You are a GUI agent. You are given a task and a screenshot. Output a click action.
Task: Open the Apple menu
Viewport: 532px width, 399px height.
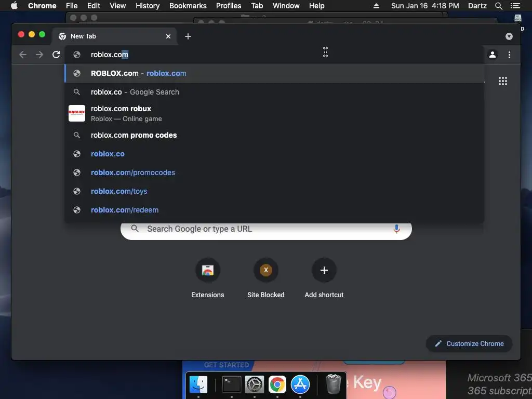[14, 6]
